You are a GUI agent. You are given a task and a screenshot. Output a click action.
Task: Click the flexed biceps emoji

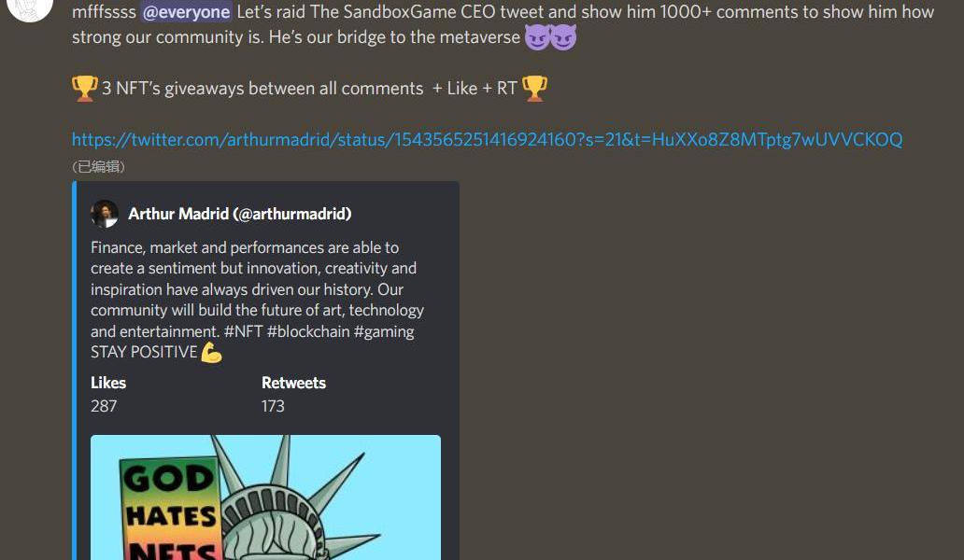[211, 353]
